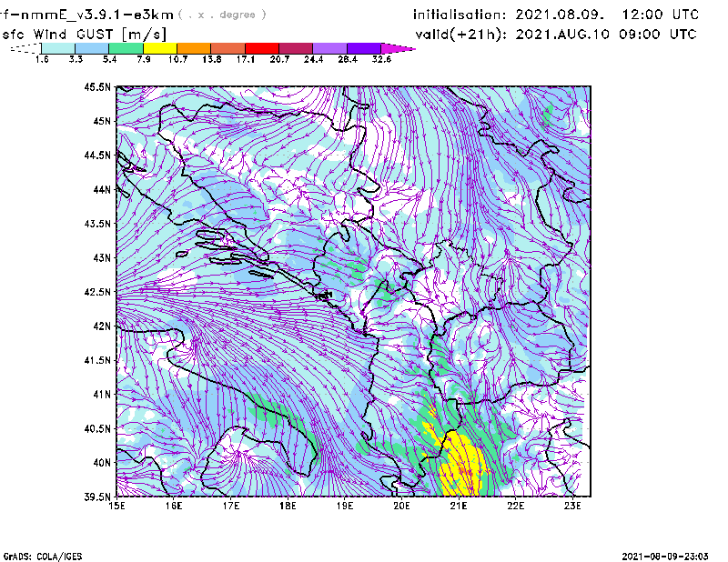Click the 42.5N latitude label
The image size is (728, 562).
(x=97, y=292)
